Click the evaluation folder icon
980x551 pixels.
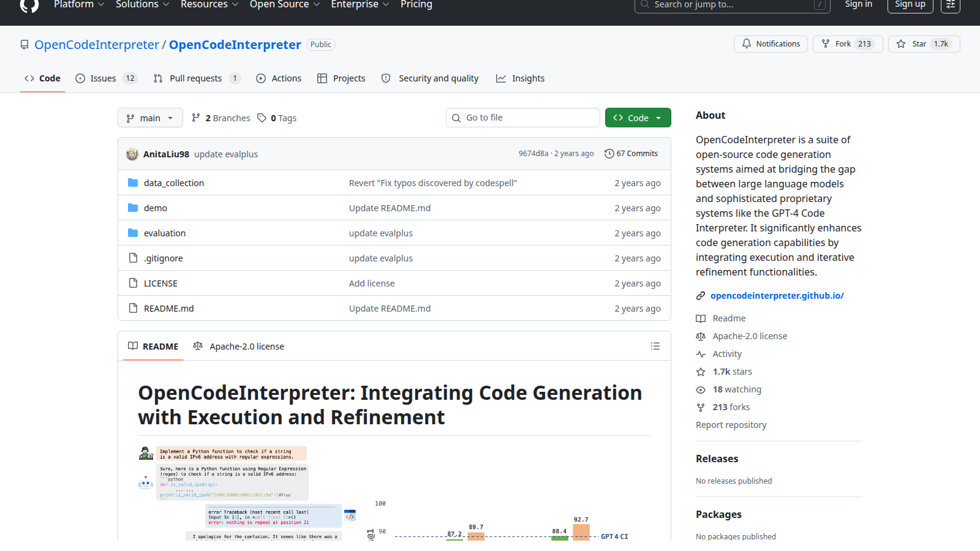(133, 233)
